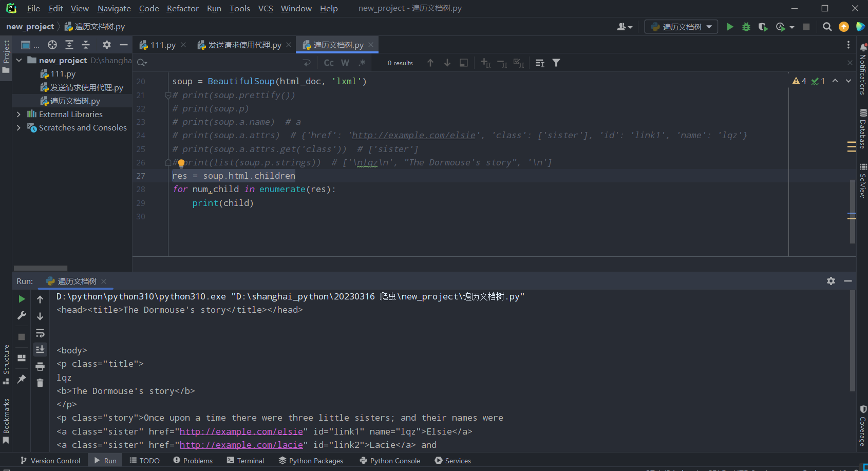Open the code-with-me user dropdown
Image resolution: width=868 pixels, height=471 pixels.
coord(625,27)
